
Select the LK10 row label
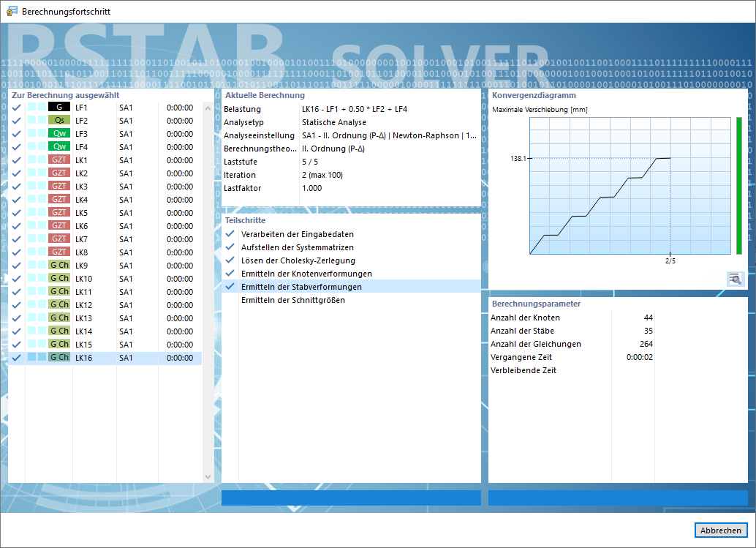83,279
